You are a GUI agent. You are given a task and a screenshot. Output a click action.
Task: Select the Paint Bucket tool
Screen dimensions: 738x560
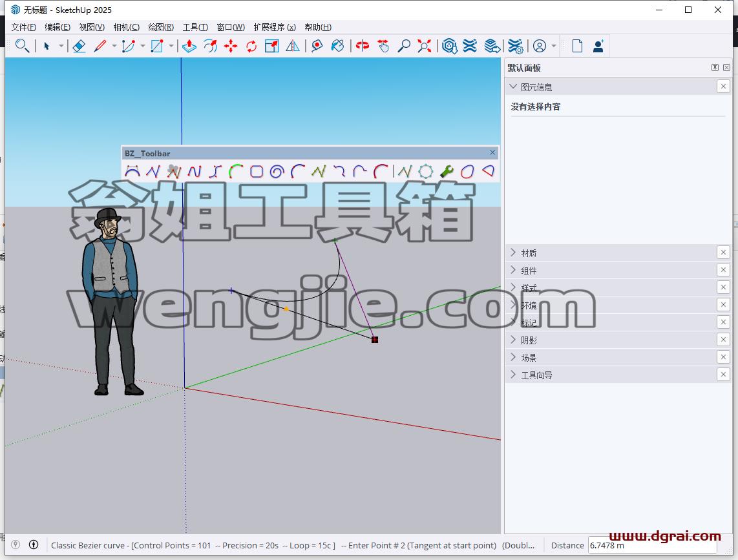pos(337,46)
